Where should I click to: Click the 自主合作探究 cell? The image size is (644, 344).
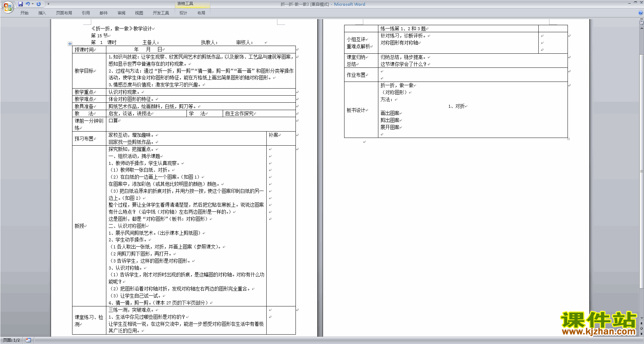(x=259, y=113)
